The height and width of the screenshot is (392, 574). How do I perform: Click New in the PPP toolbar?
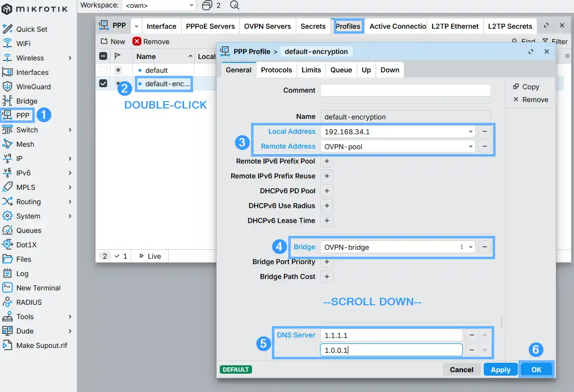tap(113, 42)
